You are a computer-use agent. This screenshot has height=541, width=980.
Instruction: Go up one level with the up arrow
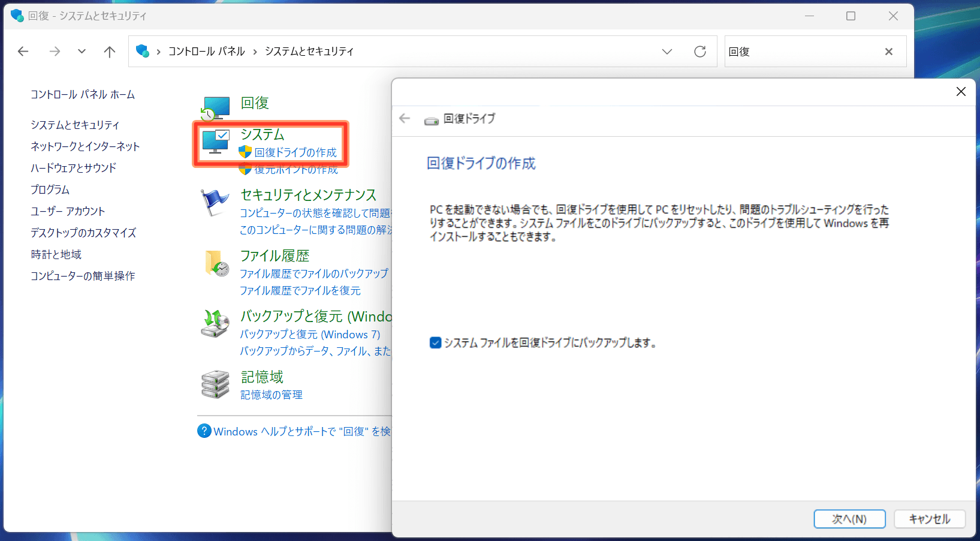(109, 52)
